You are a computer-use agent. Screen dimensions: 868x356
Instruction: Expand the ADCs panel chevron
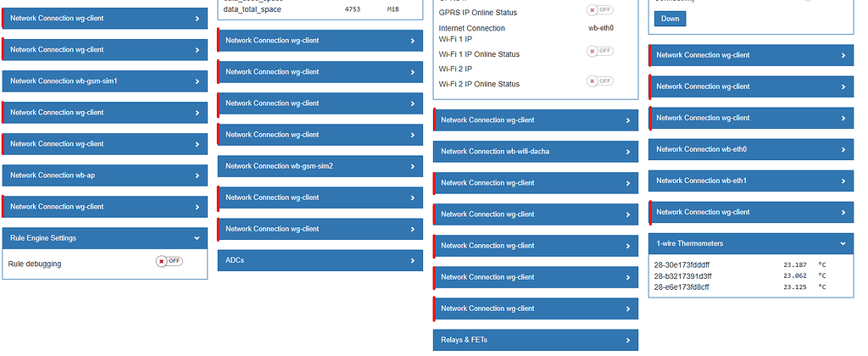tap(413, 260)
